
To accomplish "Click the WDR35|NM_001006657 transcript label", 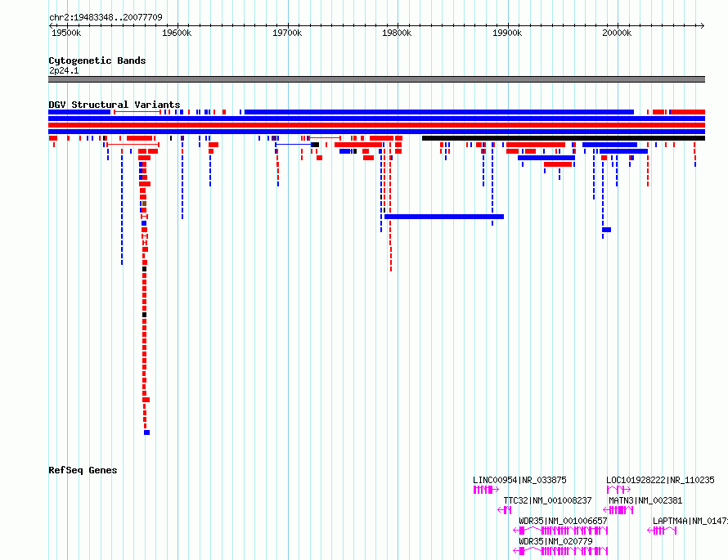I will point(563,521).
